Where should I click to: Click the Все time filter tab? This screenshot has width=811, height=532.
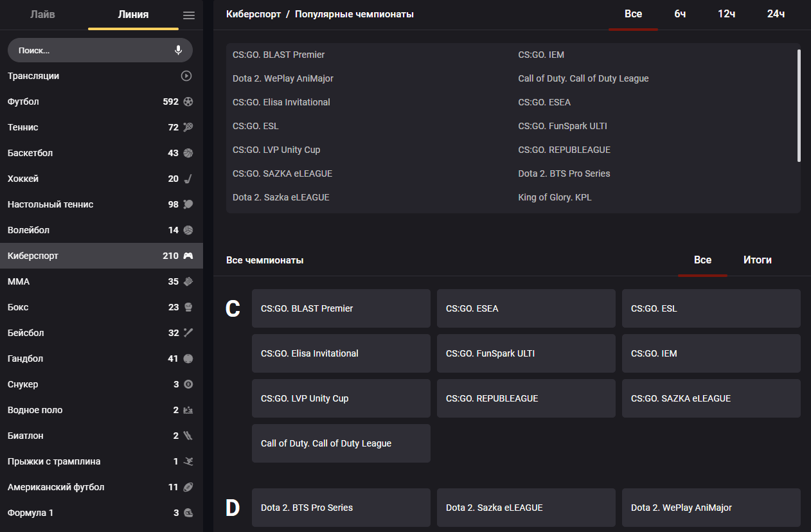tap(633, 14)
